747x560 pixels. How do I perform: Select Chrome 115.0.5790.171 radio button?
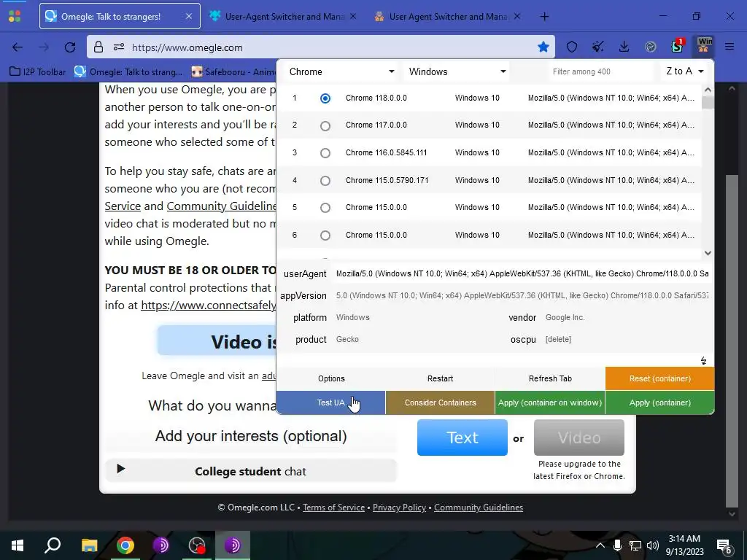tap(325, 181)
